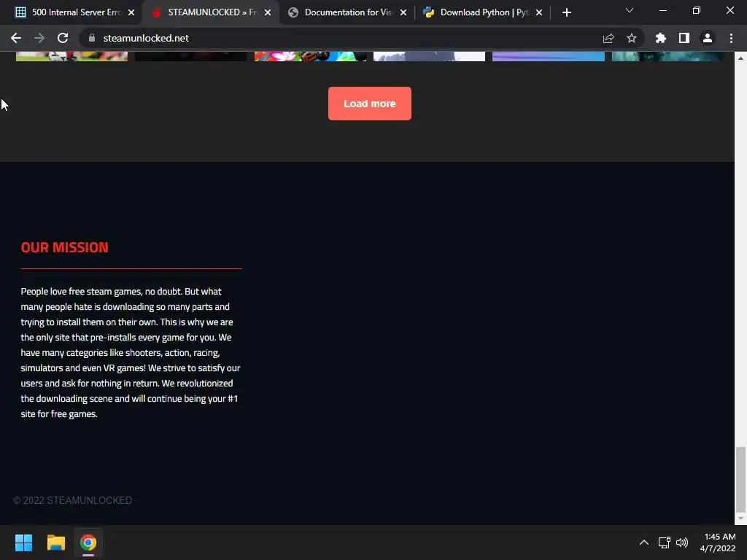Show hidden system tray icons

coord(643,542)
